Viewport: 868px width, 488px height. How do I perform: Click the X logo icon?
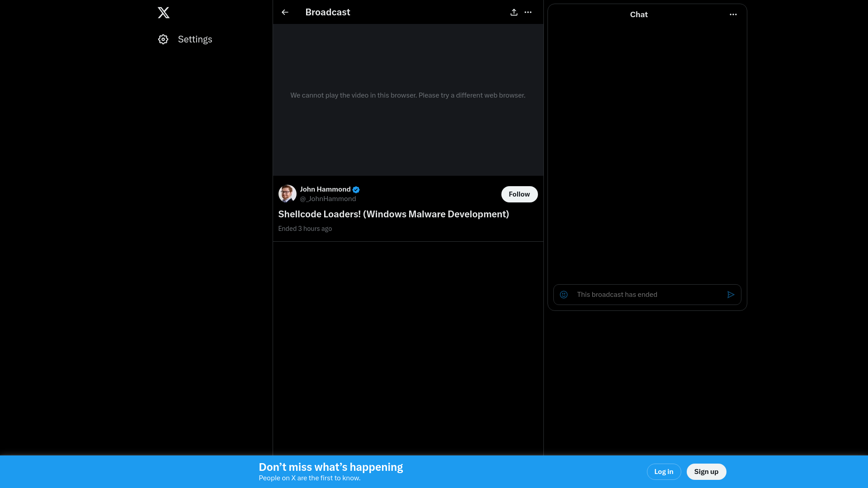163,12
